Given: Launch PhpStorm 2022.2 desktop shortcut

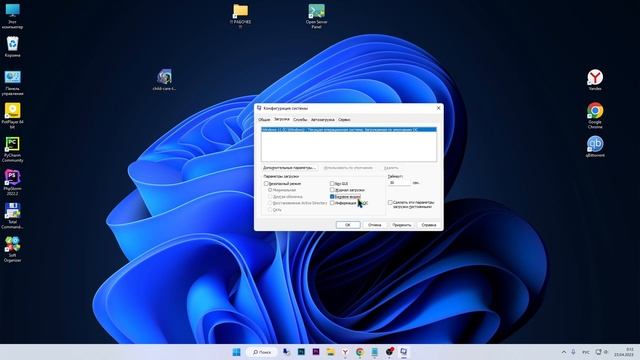Looking at the screenshot, I should (x=12, y=183).
